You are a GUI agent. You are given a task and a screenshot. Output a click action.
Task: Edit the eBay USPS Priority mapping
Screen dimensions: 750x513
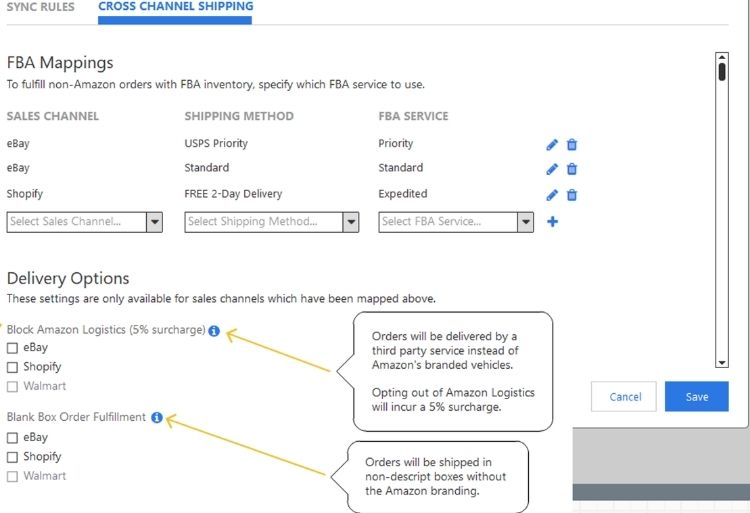(x=552, y=144)
